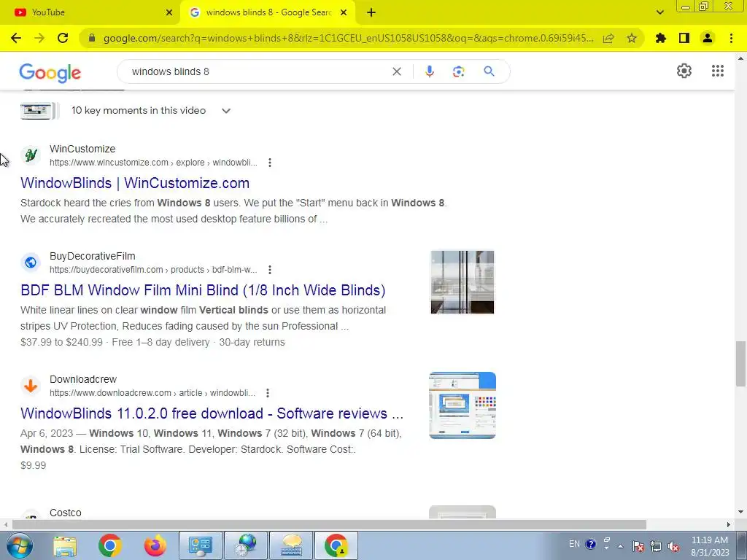747x560 pixels.
Task: Open the Windows Start menu
Action: [20, 545]
